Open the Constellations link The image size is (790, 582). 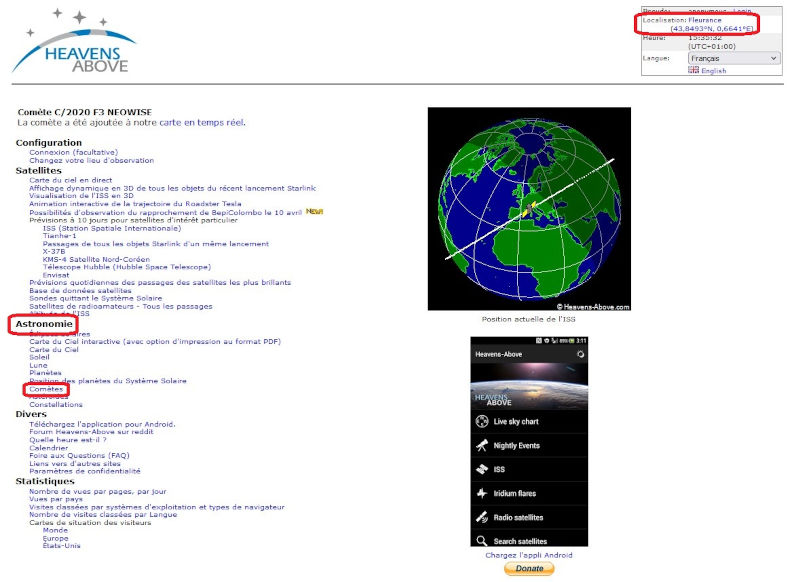56,405
